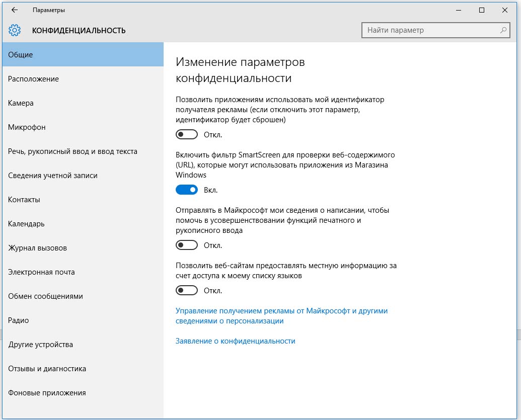Turn off the SmartScreen filter toggle
Image resolution: width=521 pixels, height=420 pixels.
(186, 190)
